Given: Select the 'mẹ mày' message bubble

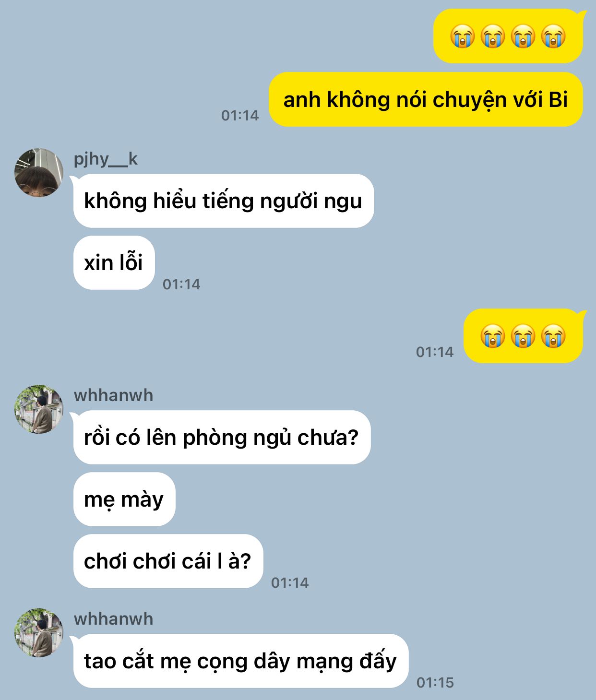Looking at the screenshot, I should (124, 499).
